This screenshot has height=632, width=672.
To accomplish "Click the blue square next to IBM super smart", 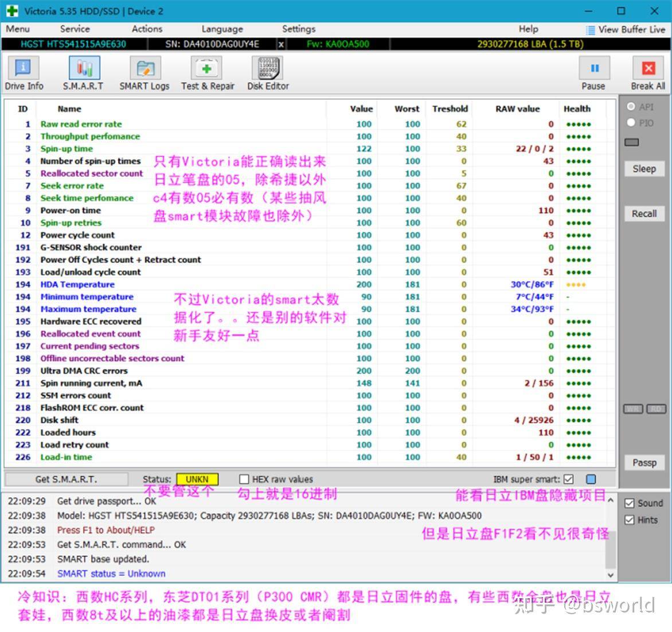I will (591, 479).
